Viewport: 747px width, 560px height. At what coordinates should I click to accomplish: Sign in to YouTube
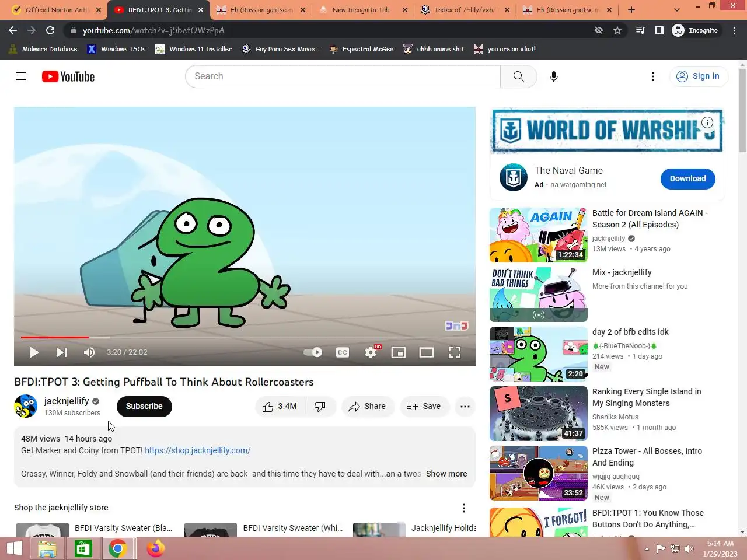[698, 76]
